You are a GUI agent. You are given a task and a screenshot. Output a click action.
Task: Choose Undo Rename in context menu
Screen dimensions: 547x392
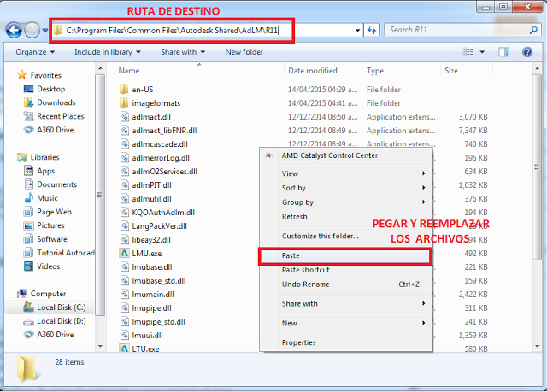(346, 284)
